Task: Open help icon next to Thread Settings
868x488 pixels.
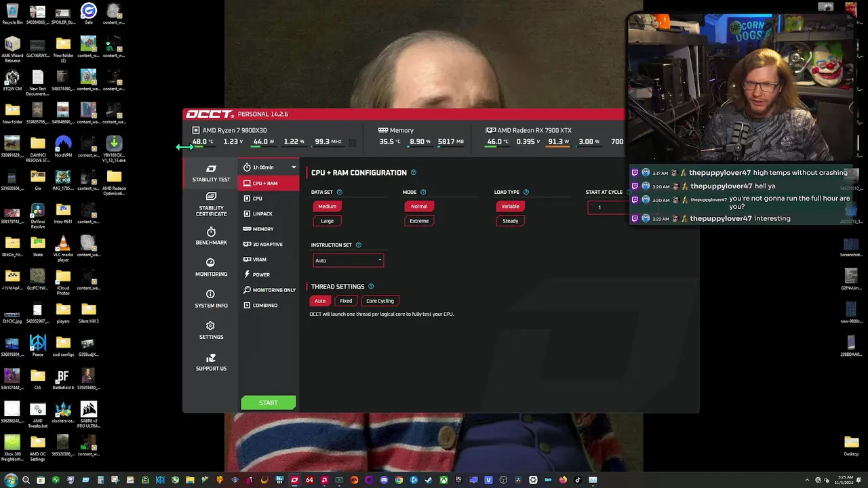Action: [x=371, y=287]
